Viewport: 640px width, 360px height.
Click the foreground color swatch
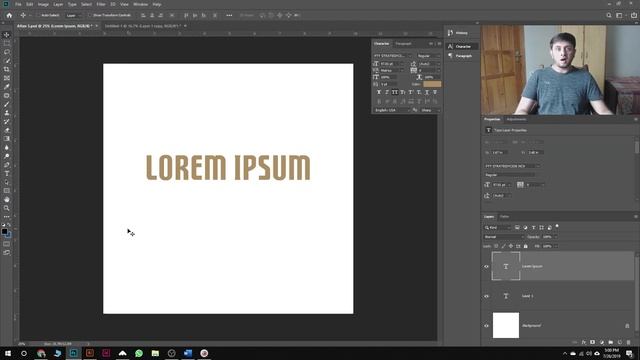(x=4, y=231)
